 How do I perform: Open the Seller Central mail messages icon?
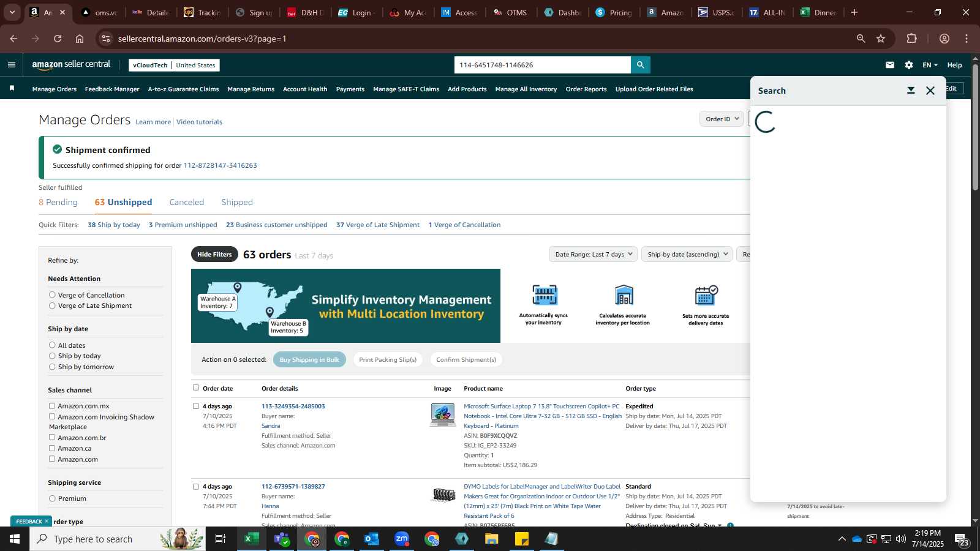pos(890,65)
